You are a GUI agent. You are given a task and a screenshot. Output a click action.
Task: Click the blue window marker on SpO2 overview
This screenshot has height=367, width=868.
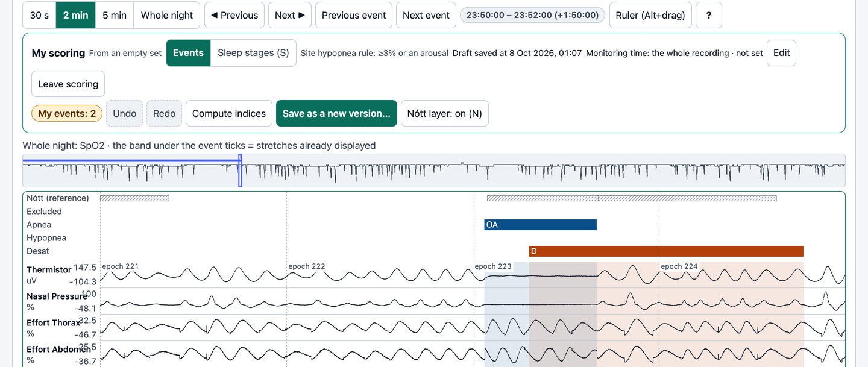pyautogui.click(x=240, y=171)
